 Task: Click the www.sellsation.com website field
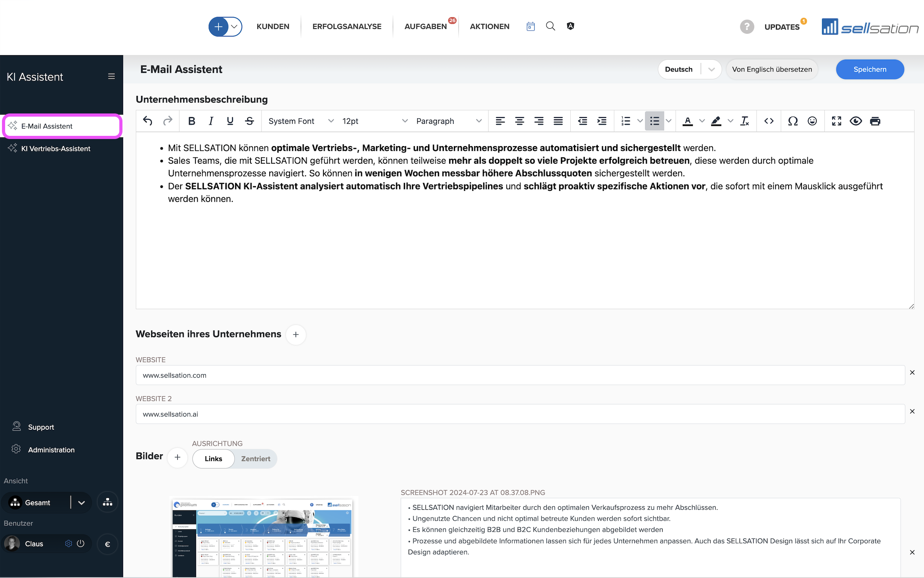point(520,375)
